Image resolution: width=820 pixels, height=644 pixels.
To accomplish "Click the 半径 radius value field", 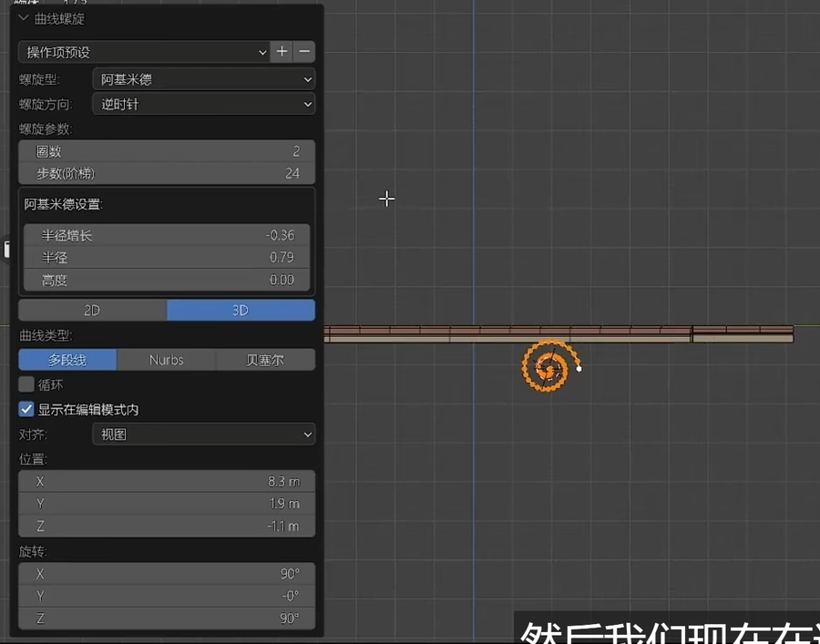I will [167, 258].
